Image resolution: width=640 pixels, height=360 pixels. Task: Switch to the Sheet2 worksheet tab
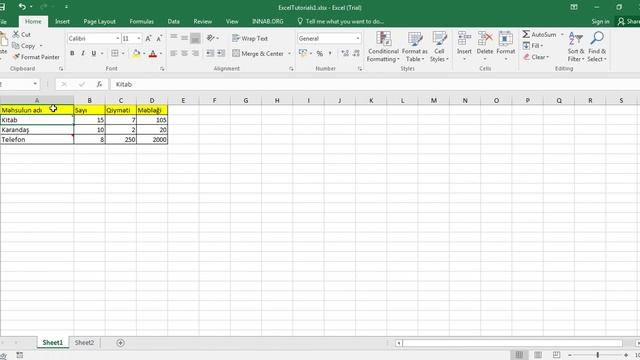click(84, 342)
